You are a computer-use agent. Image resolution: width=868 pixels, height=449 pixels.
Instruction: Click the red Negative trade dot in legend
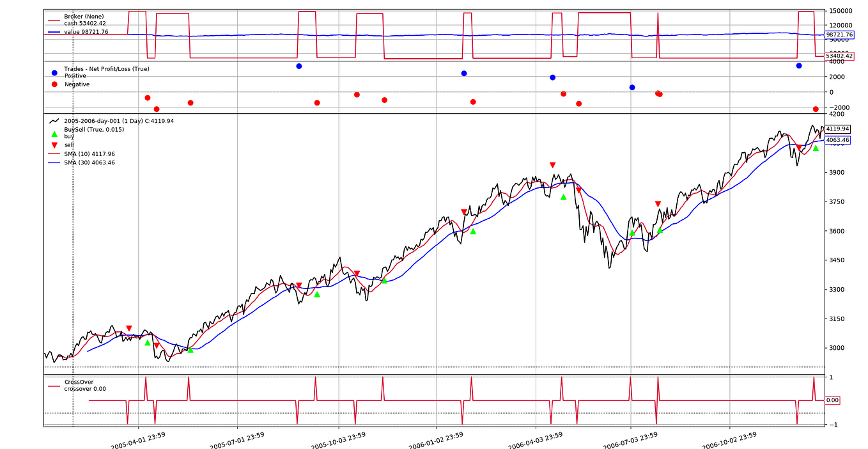point(54,84)
